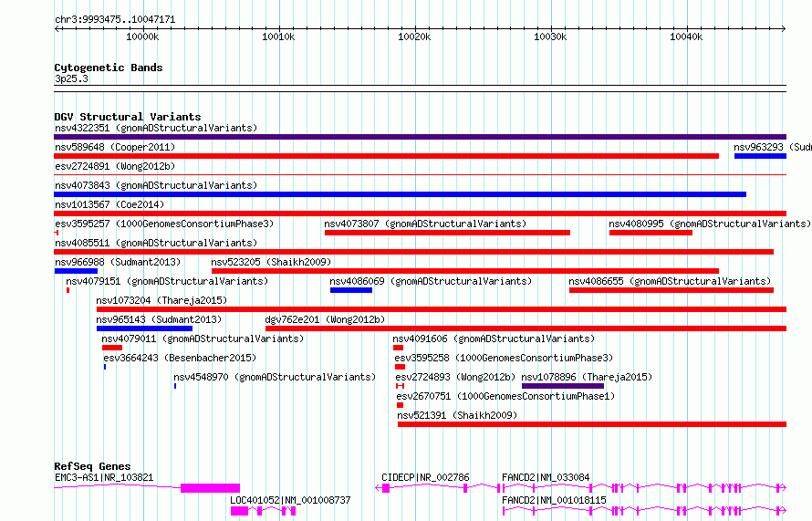This screenshot has height=521, width=812.
Task: Click the 10040k ruler position label
Action: tap(686, 36)
